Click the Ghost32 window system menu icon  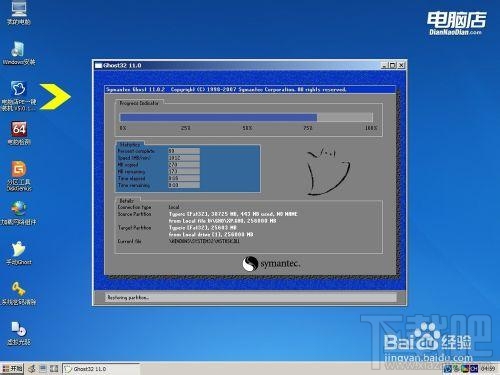click(98, 65)
